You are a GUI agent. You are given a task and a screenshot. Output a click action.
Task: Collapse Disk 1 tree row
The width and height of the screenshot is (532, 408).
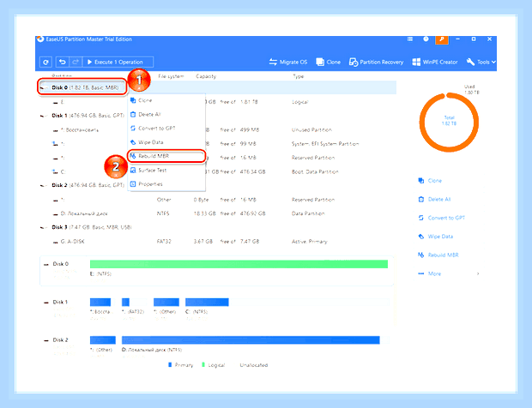(44, 116)
